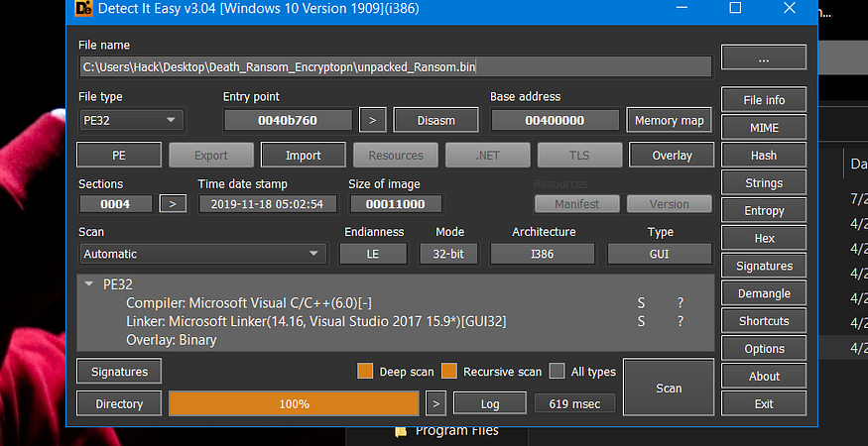Click the arrow button next to Sections count
This screenshot has width=868, height=446.
(x=173, y=204)
